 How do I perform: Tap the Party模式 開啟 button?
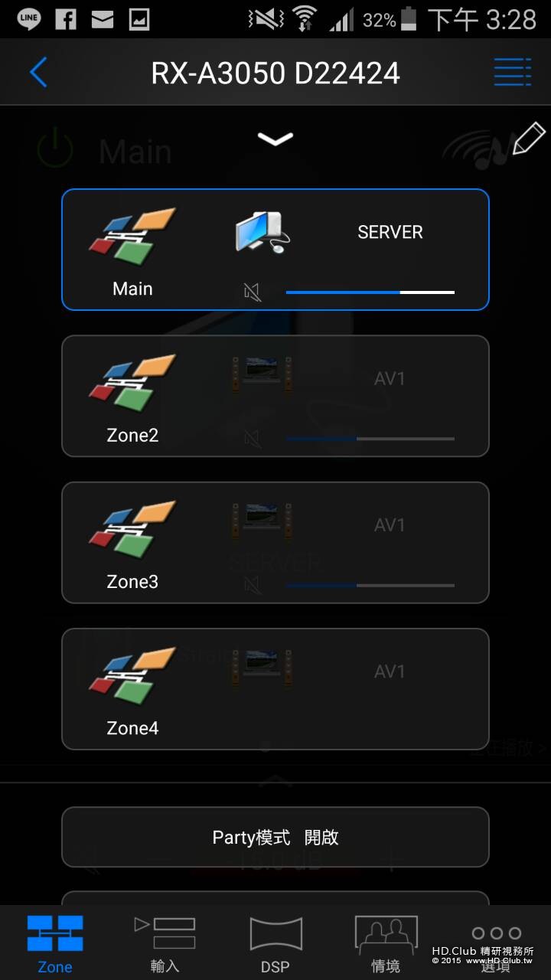click(275, 837)
